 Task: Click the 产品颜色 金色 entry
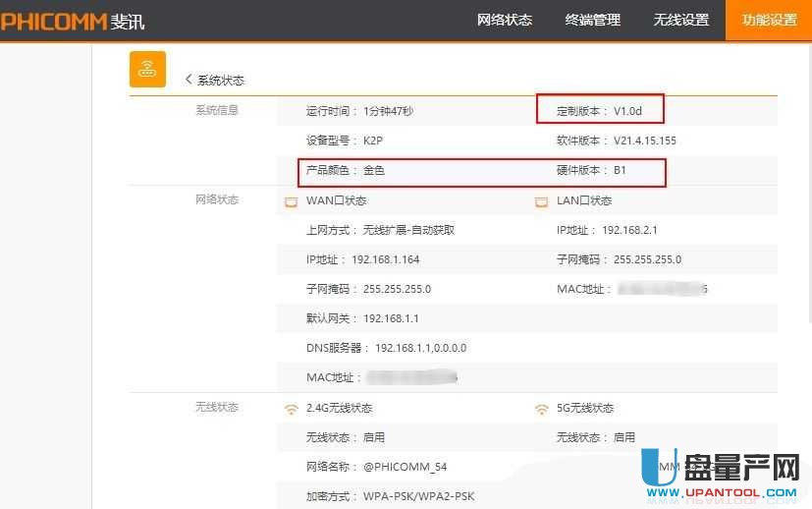tap(373, 171)
